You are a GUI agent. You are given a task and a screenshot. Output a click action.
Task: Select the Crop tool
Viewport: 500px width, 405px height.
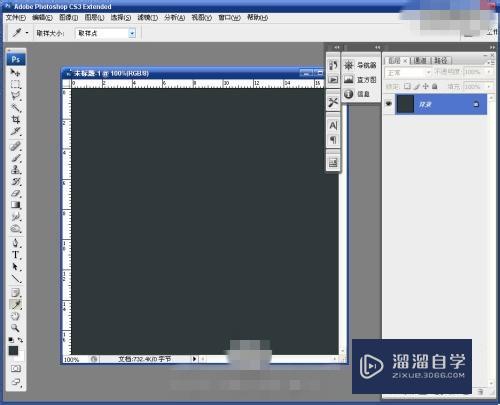click(15, 119)
